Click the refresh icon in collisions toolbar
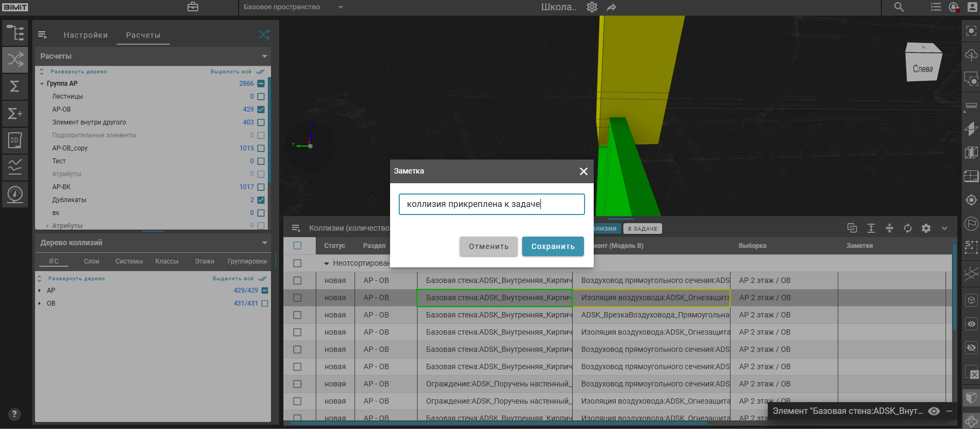980x429 pixels. [x=908, y=228]
